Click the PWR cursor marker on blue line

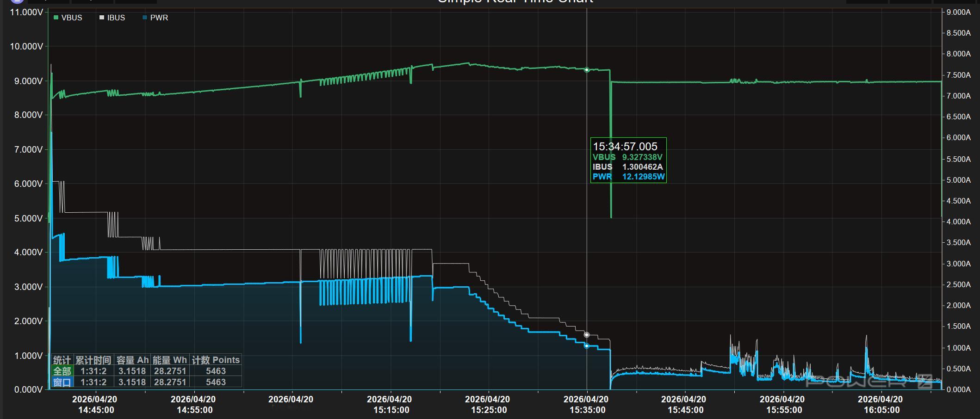tap(587, 346)
